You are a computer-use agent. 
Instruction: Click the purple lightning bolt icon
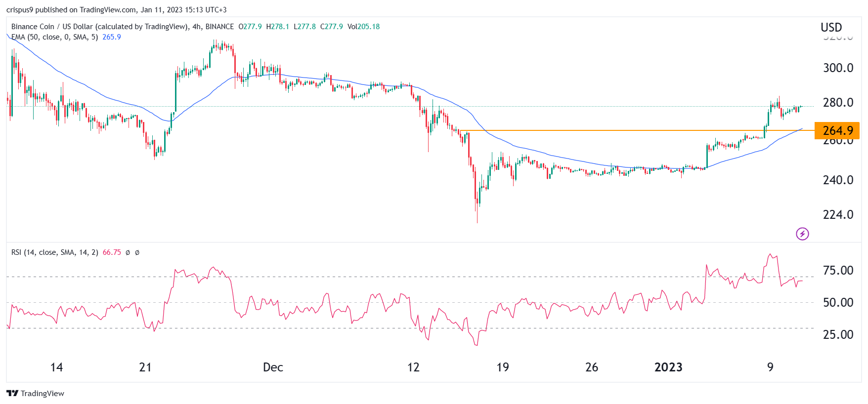[x=802, y=234]
